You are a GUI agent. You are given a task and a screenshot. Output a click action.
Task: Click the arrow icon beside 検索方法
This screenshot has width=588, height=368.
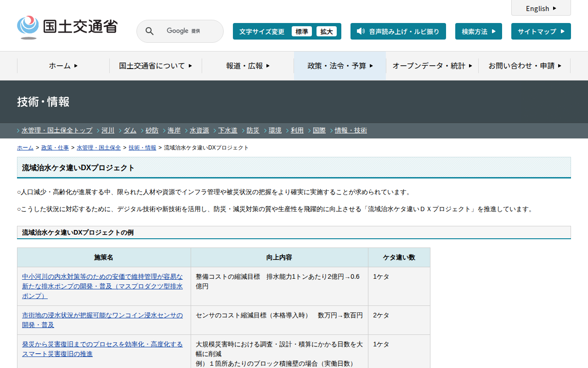[493, 31]
